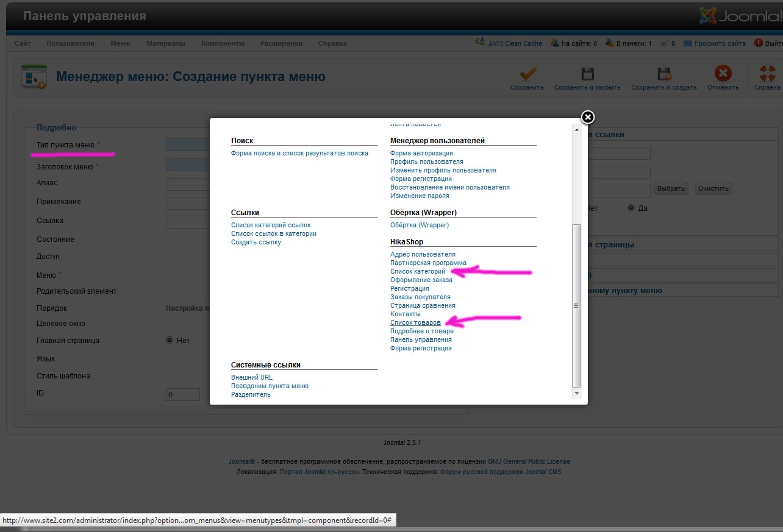Screen dimensions: 783x532
Task: Choose Список товаров menu type
Action: pyautogui.click(x=415, y=322)
